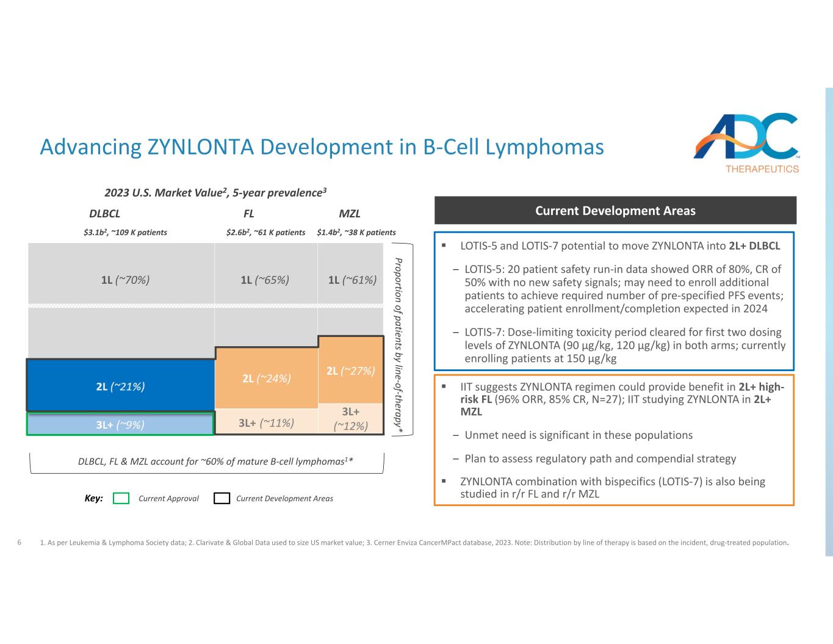Image resolution: width=833 pixels, height=644 pixels.
Task: Click the FL 2L (~24%) orange block
Action: tap(266, 378)
